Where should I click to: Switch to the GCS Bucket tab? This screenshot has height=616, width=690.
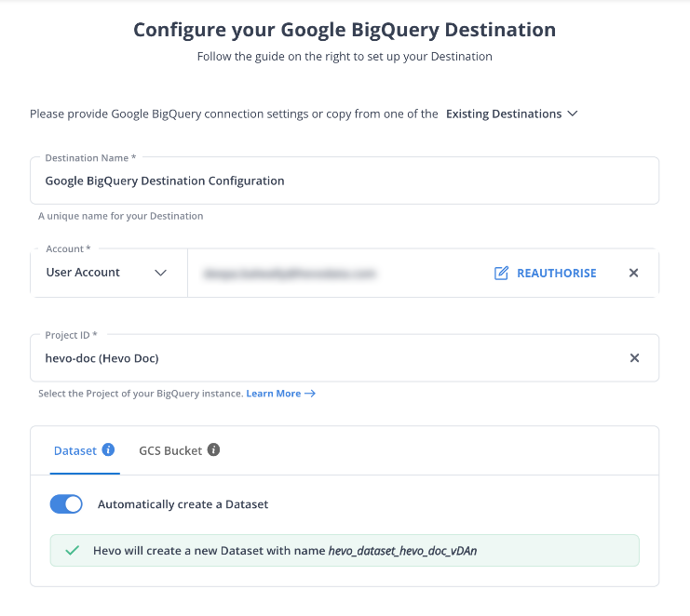click(x=179, y=450)
